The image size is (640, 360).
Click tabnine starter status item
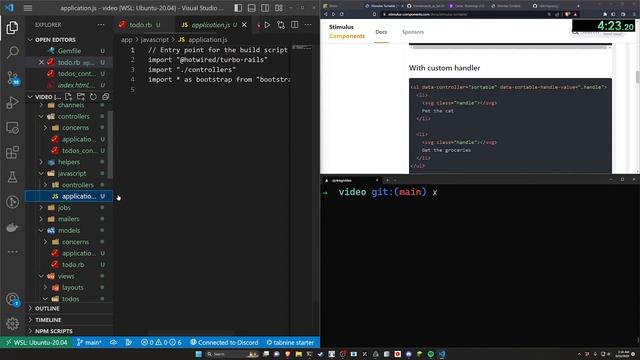tap(290, 342)
